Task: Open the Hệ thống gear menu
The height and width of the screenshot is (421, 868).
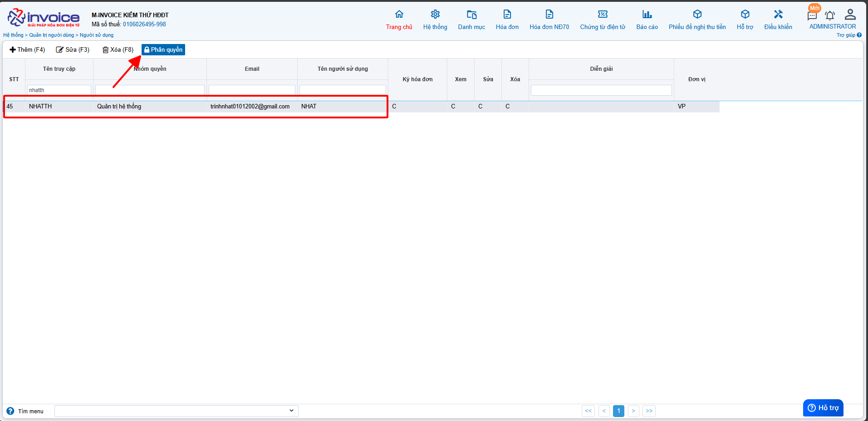Action: click(x=435, y=15)
